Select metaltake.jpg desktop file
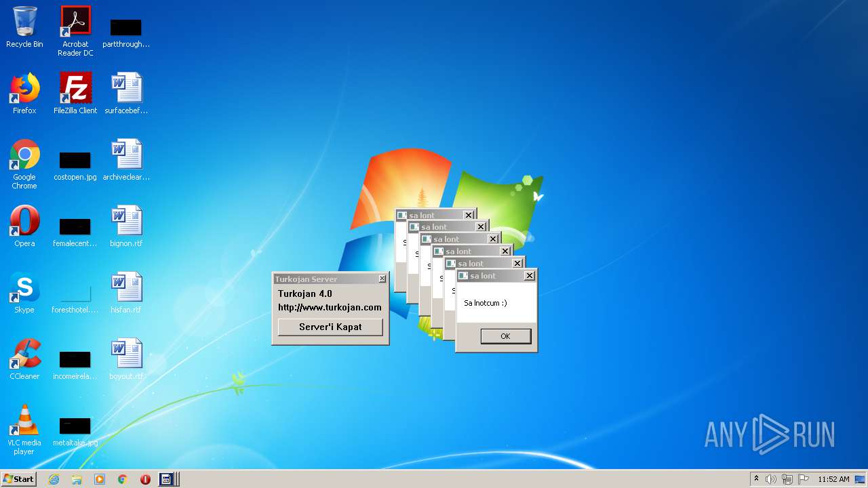 coord(75,431)
